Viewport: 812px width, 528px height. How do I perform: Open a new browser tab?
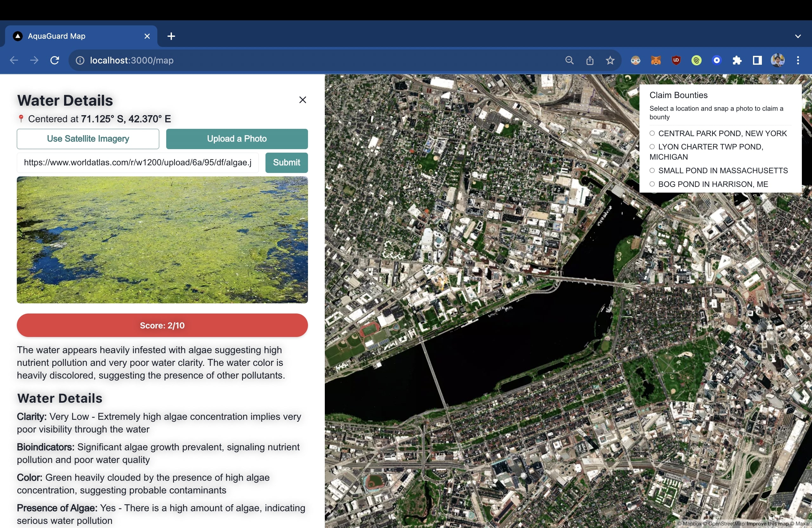pyautogui.click(x=171, y=36)
